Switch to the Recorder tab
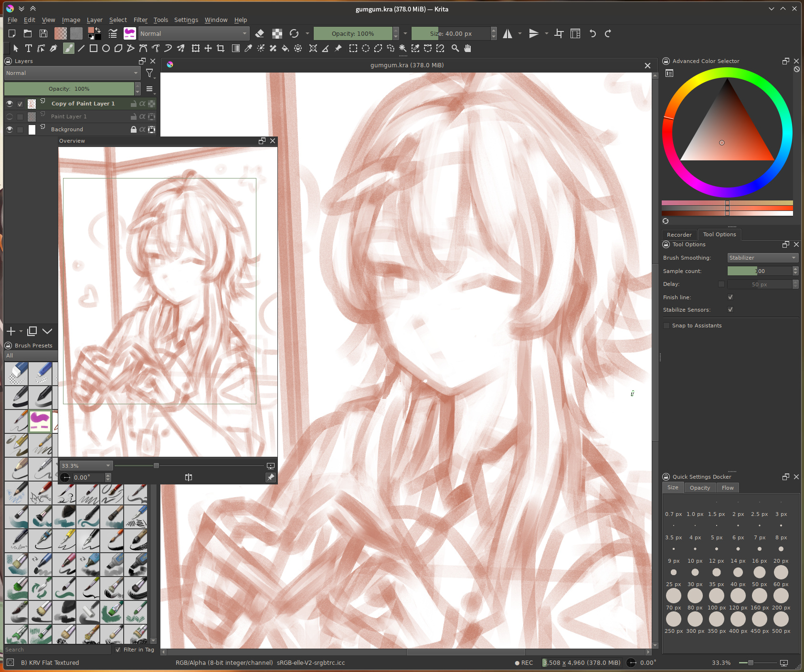The width and height of the screenshot is (804, 672). coord(679,234)
